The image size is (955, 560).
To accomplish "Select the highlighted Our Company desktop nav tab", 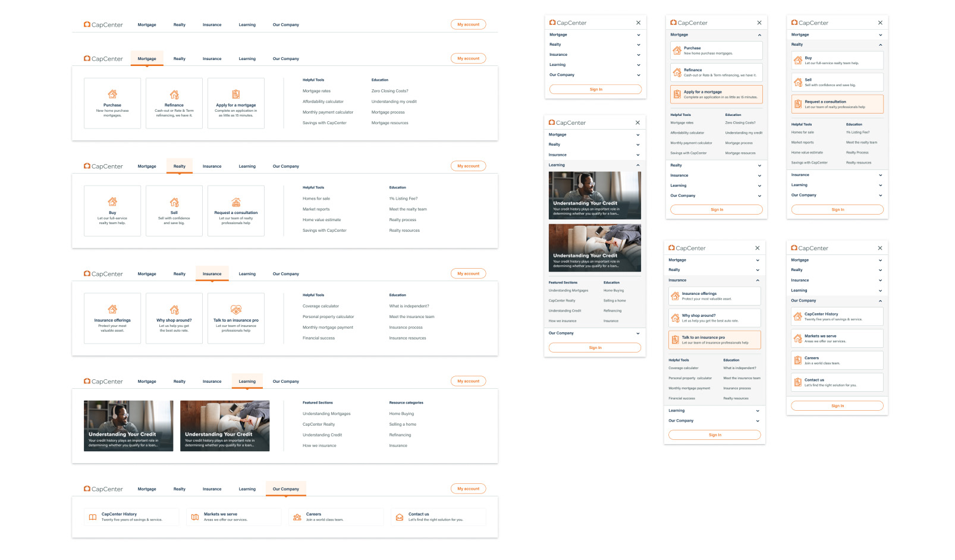I will point(286,489).
